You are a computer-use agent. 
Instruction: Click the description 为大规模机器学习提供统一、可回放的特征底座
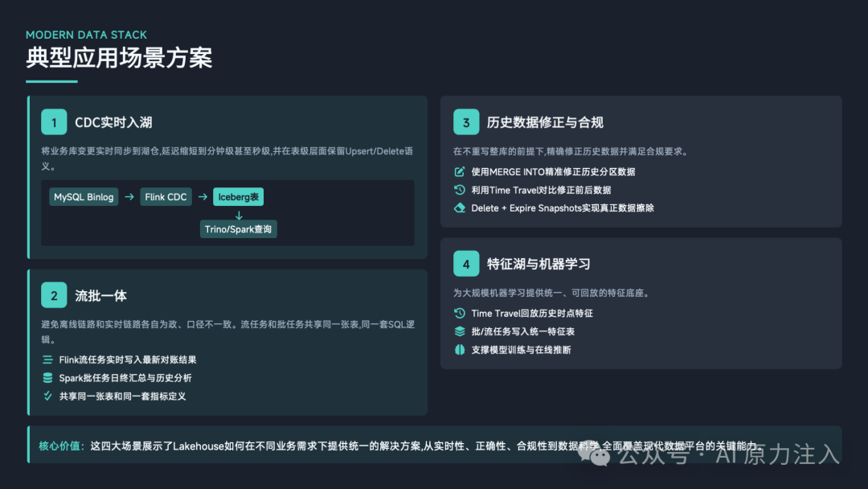point(551,293)
